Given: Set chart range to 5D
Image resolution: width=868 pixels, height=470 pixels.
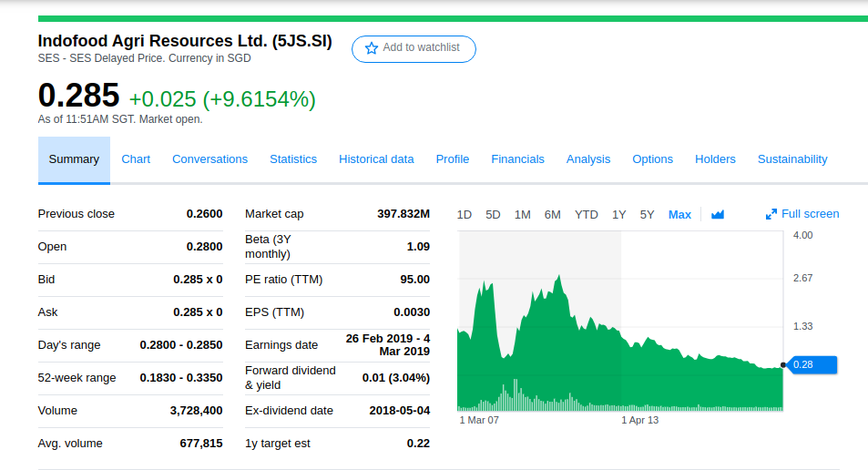Looking at the screenshot, I should [x=493, y=215].
